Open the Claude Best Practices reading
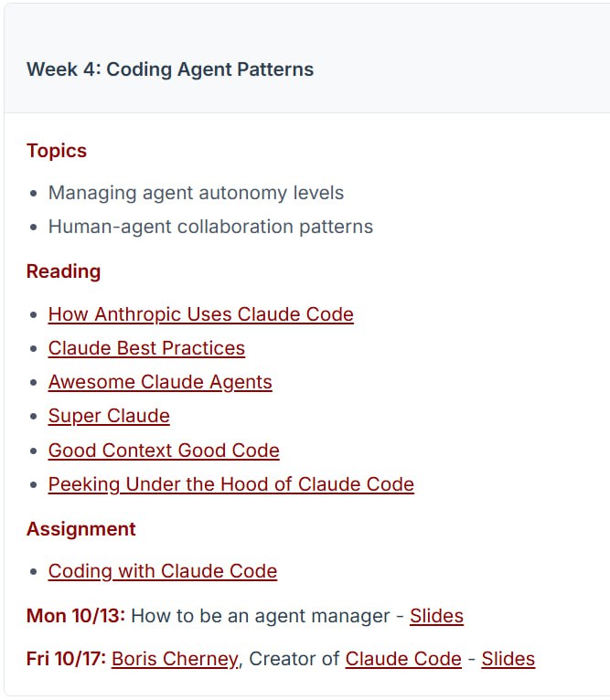This screenshot has height=700, width=610. (x=146, y=348)
